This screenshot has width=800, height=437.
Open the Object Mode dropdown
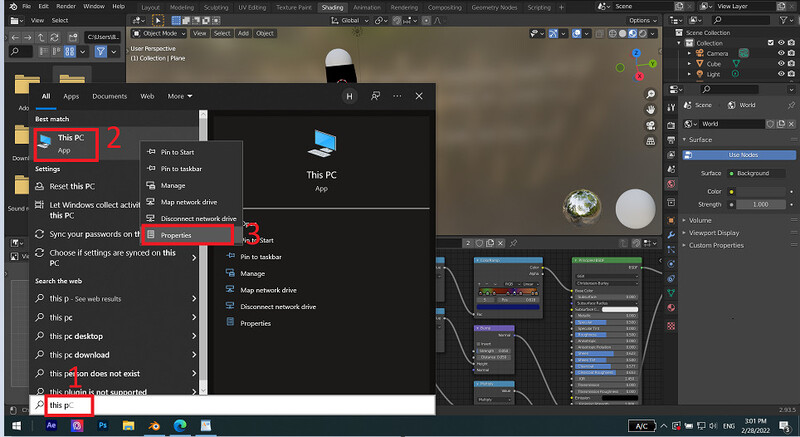tap(159, 34)
